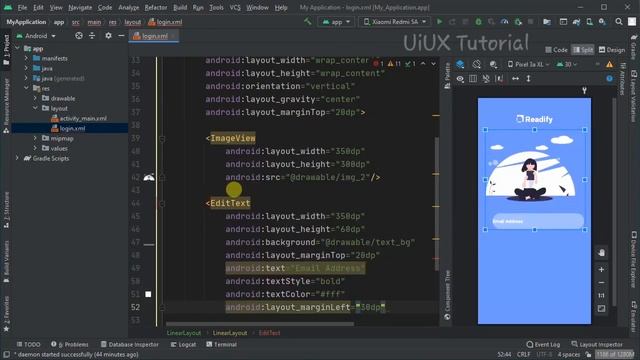The width and height of the screenshot is (640, 360).
Task: Open Project panel settings gear
Action: tap(108, 36)
